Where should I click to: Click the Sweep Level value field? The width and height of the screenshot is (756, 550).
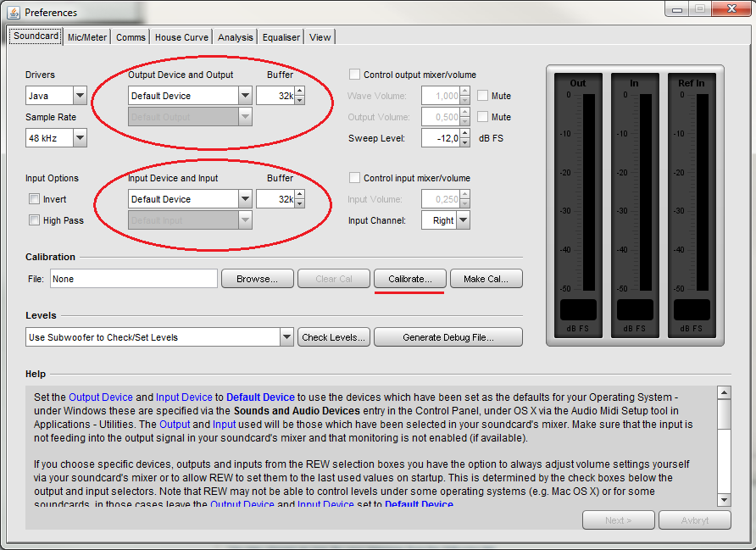click(x=441, y=138)
